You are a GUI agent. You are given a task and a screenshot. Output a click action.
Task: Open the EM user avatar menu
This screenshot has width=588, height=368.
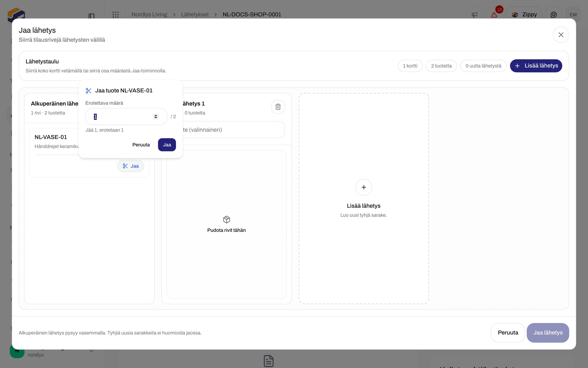click(573, 15)
